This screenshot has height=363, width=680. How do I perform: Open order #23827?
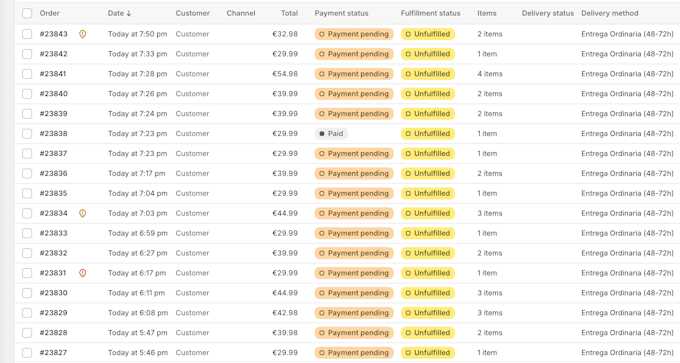(53, 353)
